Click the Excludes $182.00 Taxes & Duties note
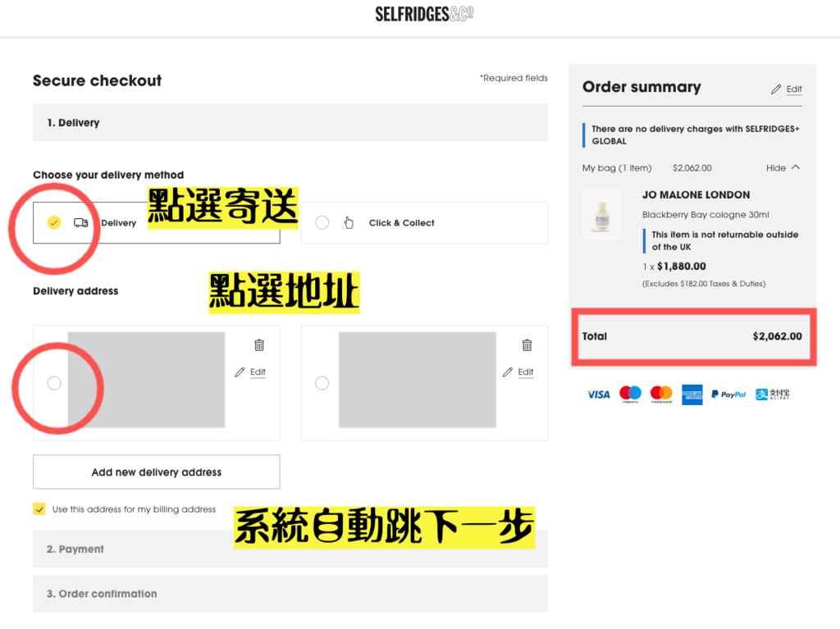840x629 pixels. (x=704, y=284)
